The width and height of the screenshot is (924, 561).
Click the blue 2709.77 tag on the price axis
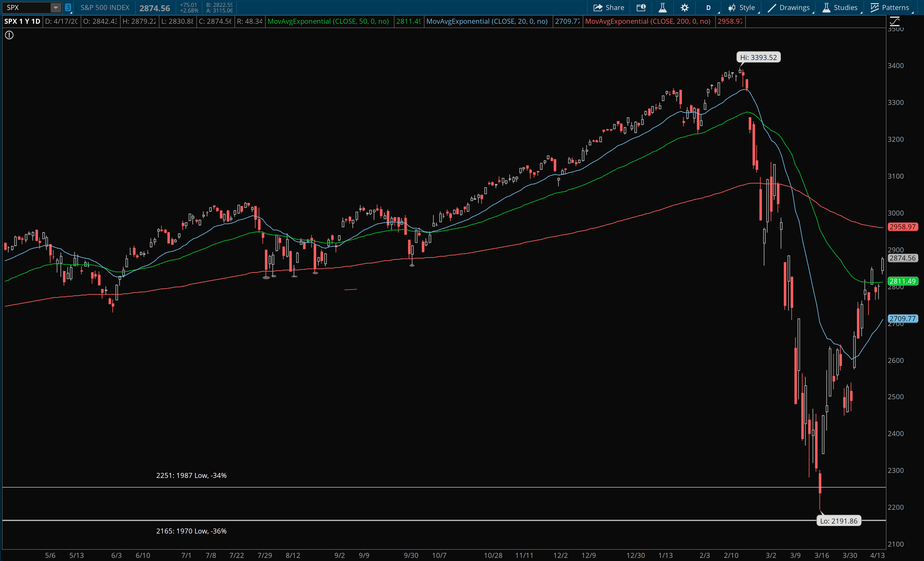pos(903,319)
